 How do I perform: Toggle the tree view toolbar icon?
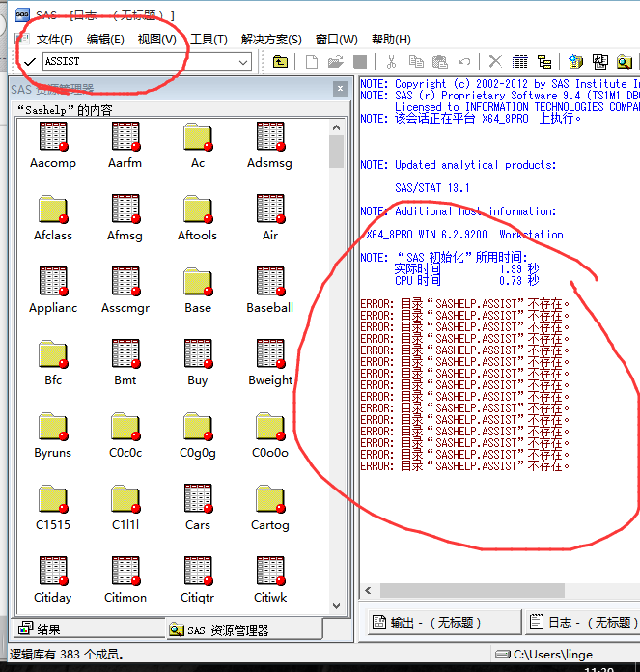tap(544, 62)
